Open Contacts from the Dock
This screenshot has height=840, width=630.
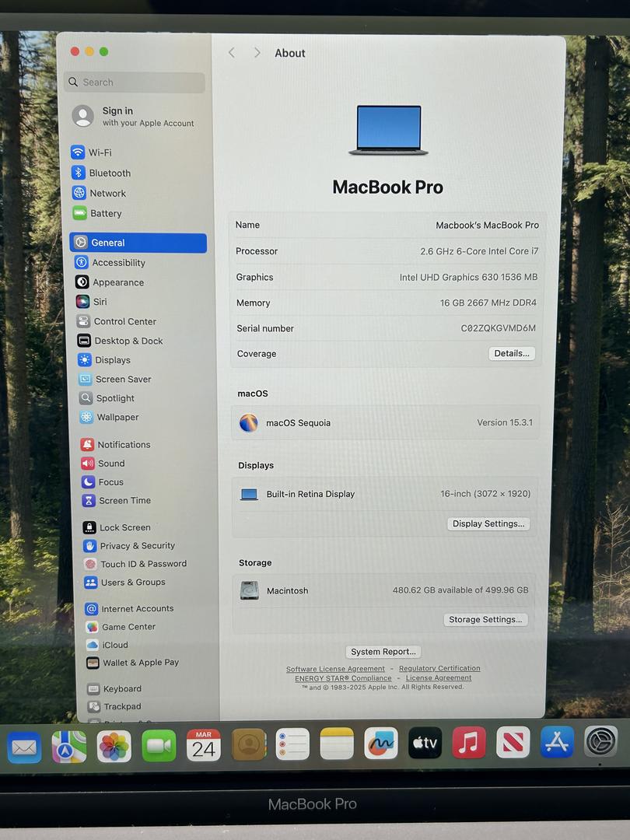pos(249,744)
